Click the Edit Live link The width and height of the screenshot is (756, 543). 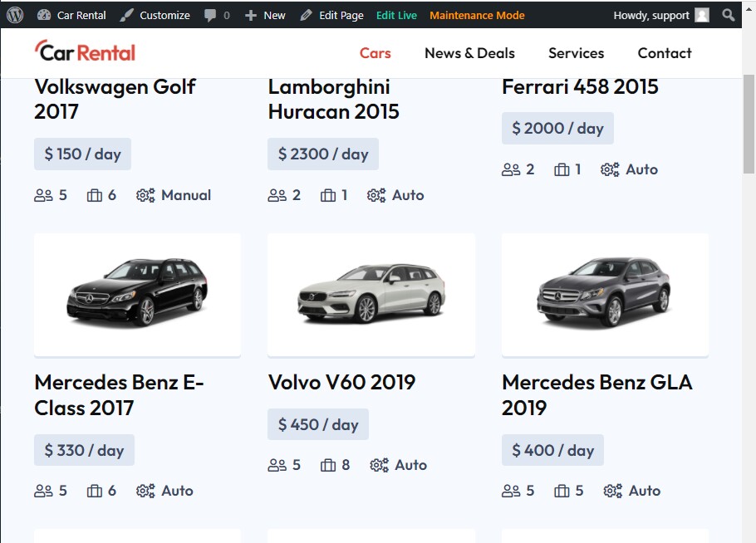(396, 15)
